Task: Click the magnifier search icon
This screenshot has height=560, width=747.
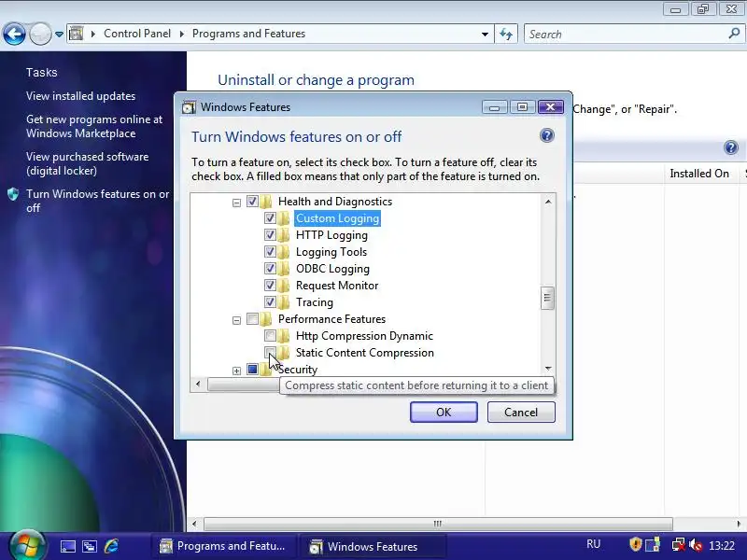Action: tap(734, 34)
